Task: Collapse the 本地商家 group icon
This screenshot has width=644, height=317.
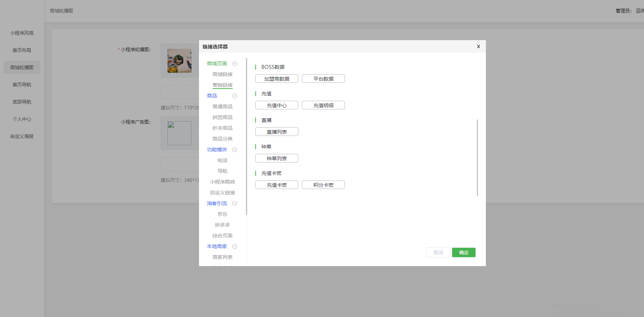Action: pos(235,247)
